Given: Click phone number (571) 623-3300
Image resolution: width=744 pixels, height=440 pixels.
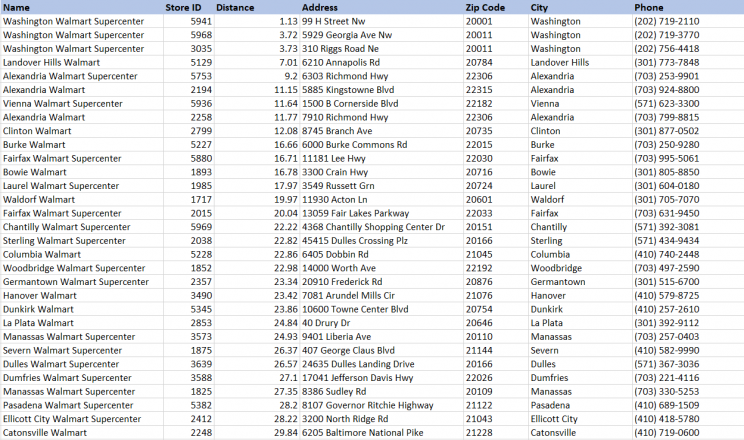Looking at the screenshot, I should tap(666, 103).
